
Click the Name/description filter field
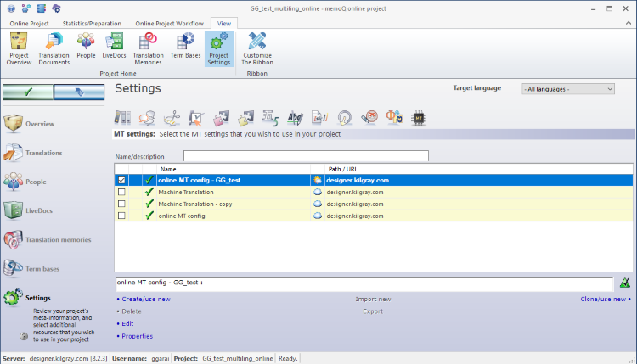point(306,156)
